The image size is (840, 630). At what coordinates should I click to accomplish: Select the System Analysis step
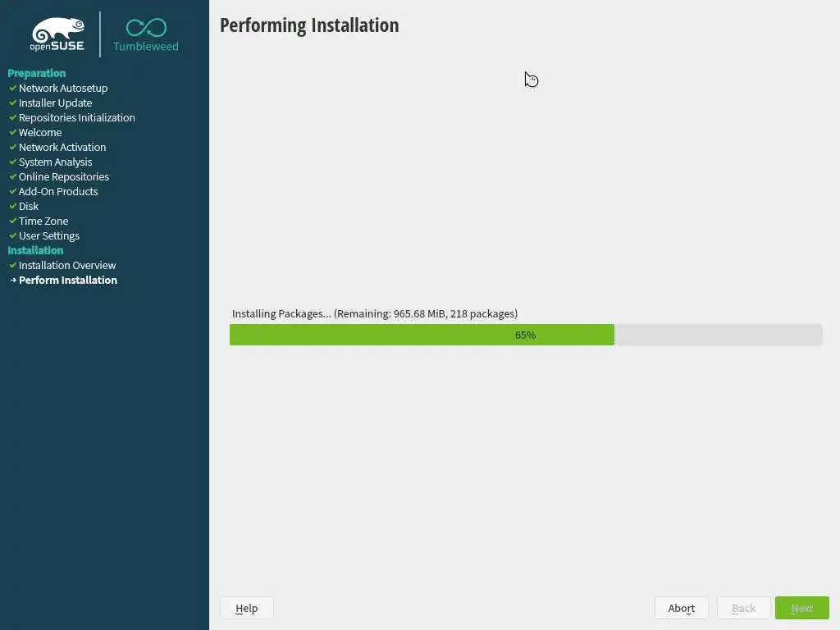pos(55,162)
